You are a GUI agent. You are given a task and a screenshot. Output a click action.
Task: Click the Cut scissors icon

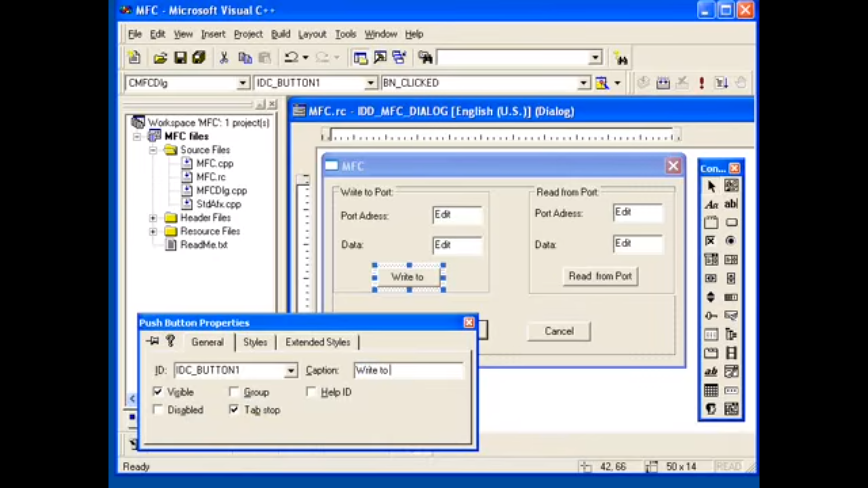(224, 58)
